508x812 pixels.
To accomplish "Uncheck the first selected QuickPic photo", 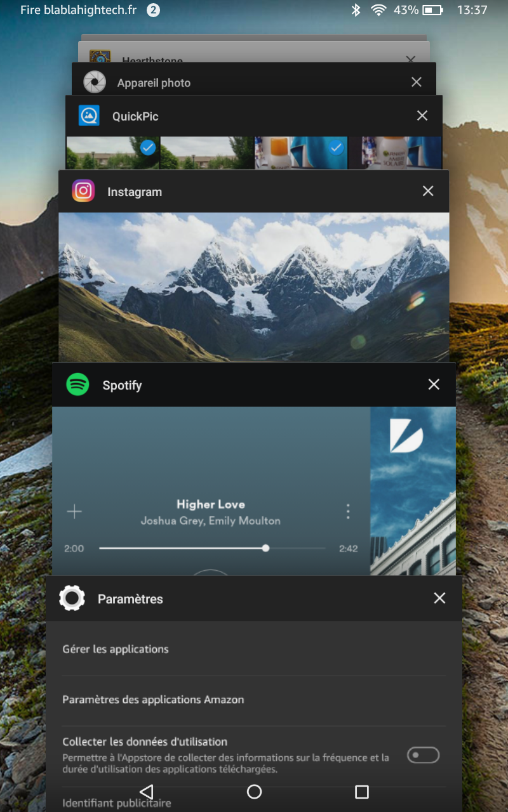I will (x=148, y=148).
